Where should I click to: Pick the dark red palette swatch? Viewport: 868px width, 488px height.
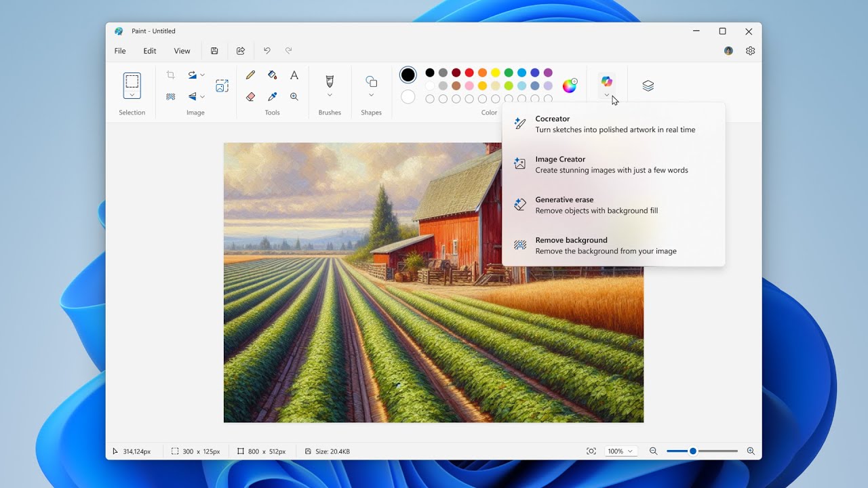coord(456,73)
